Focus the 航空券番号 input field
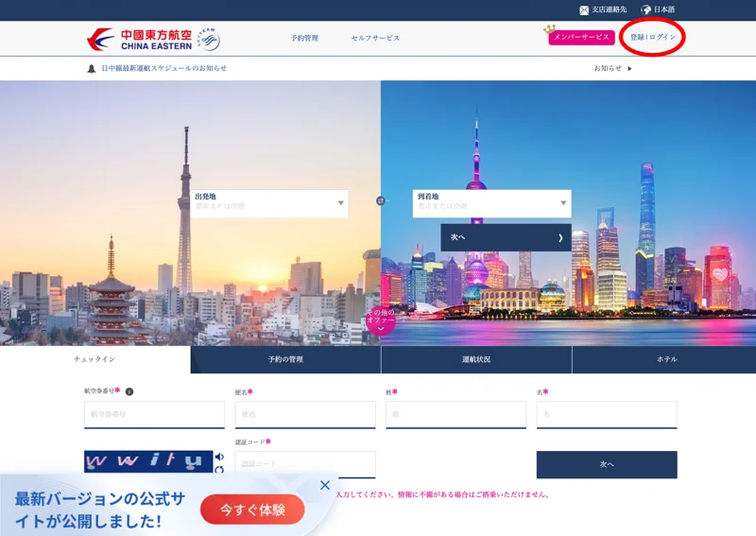 click(x=154, y=414)
